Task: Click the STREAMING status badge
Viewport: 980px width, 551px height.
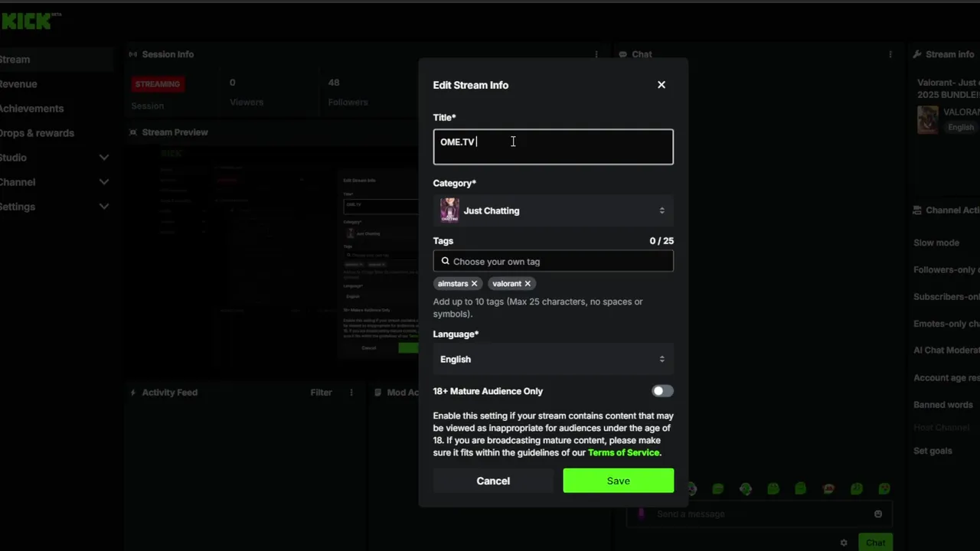Action: click(x=158, y=84)
